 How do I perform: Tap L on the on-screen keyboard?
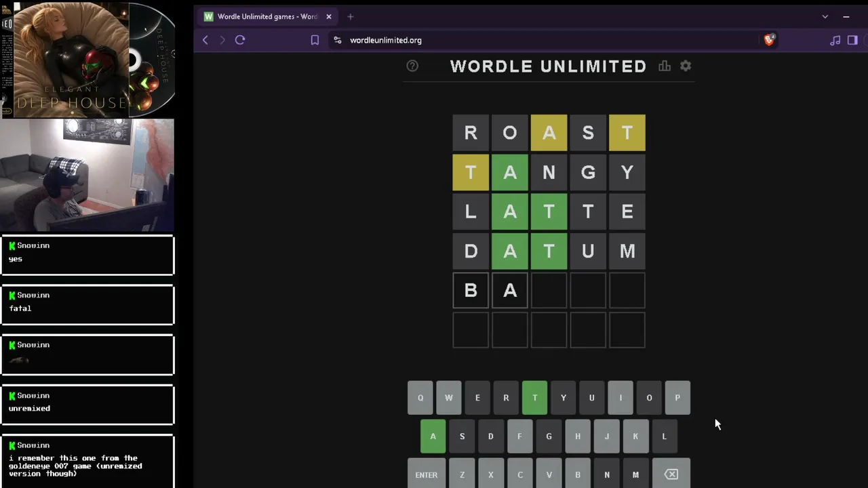pos(665,436)
